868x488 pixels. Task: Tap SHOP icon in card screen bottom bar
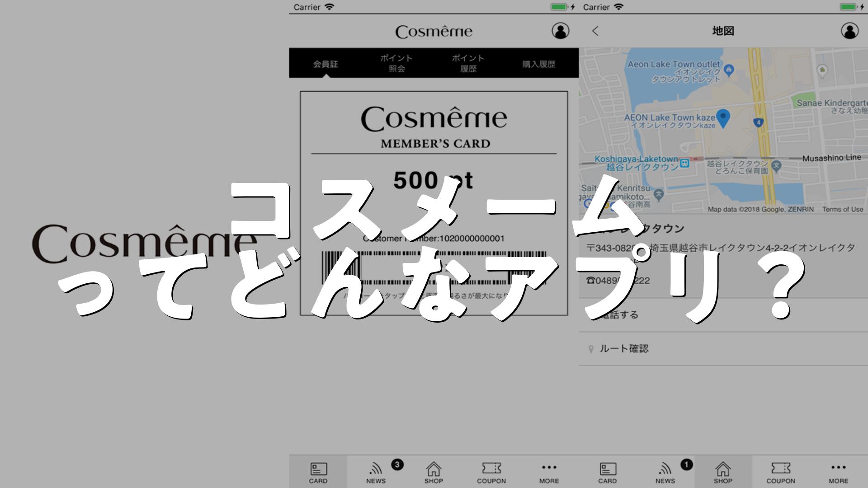click(434, 473)
